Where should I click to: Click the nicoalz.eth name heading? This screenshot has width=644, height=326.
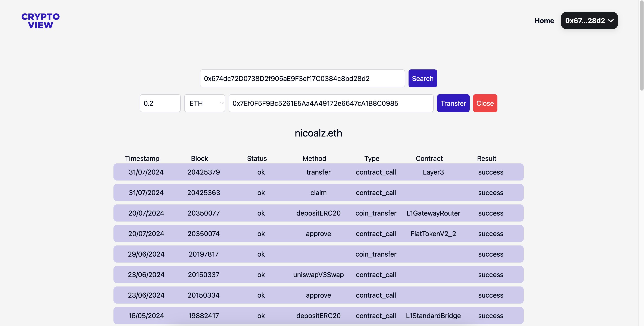click(x=318, y=133)
